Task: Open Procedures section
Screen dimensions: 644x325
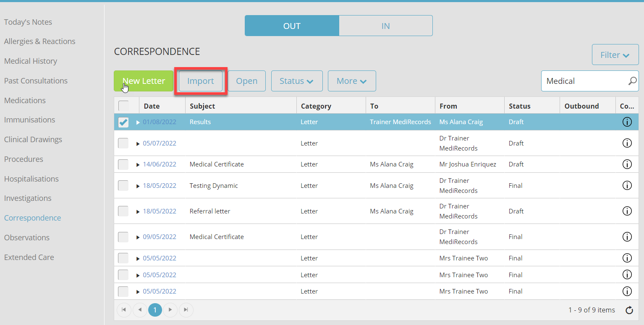Action: (x=24, y=159)
